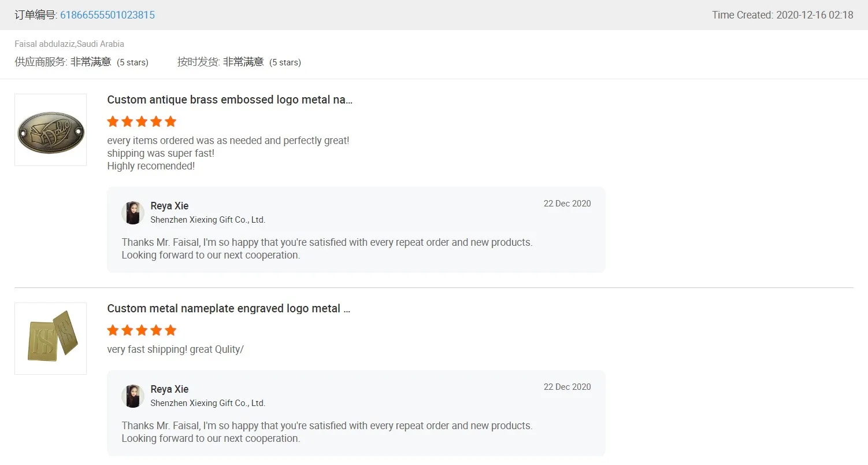Open the 'Custom metal nameplate engraved logo' title
This screenshot has width=868, height=465.
click(x=228, y=308)
